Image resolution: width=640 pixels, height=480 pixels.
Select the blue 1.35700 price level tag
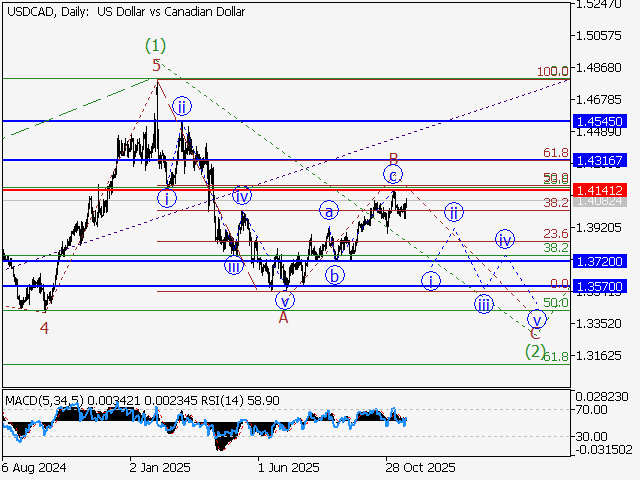pyautogui.click(x=600, y=287)
